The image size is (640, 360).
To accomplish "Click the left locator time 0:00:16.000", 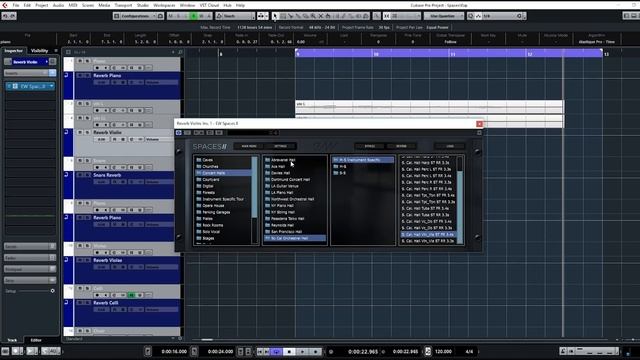I will pos(174,351).
